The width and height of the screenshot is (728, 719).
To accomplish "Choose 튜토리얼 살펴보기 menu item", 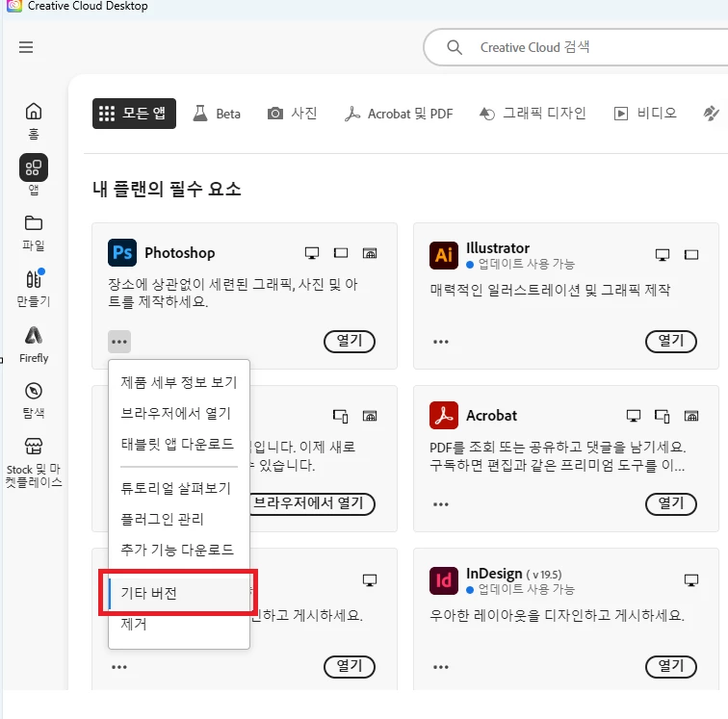I will coord(179,488).
